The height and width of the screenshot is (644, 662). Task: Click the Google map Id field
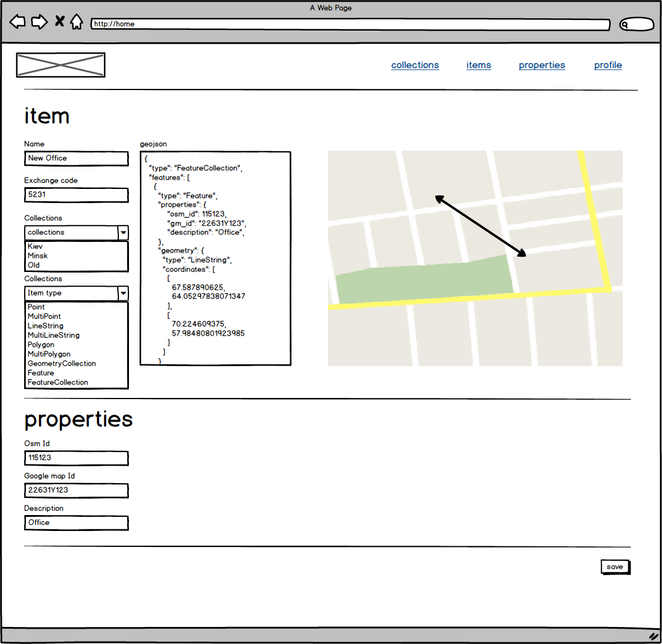point(77,491)
